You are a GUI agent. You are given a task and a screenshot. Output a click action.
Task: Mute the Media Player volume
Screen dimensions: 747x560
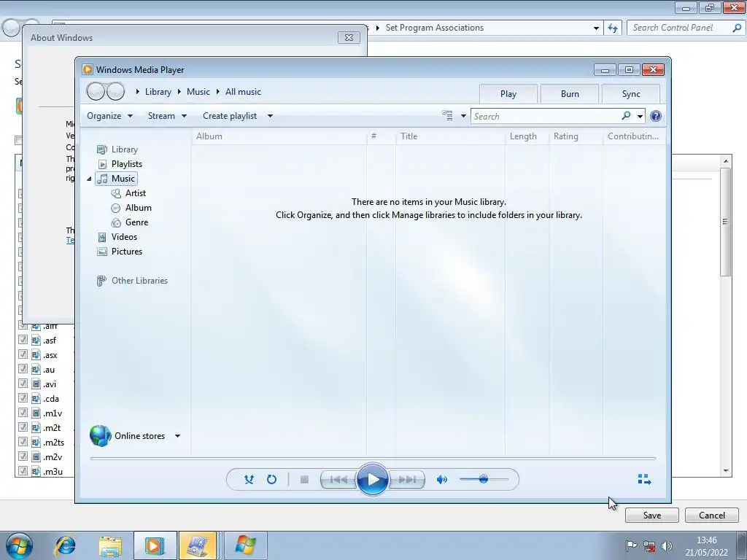[x=441, y=480]
